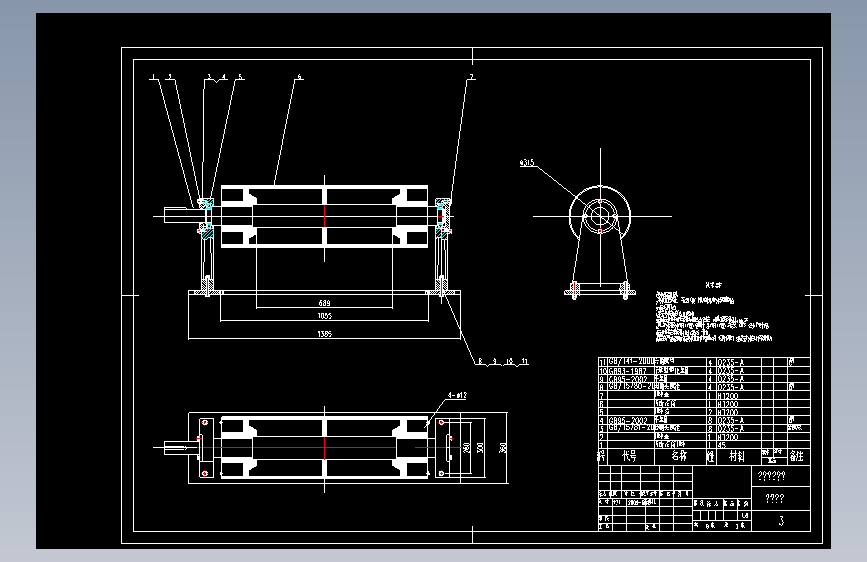Select the 1385 overall length dimension
This screenshot has width=867, height=562.
325,334
